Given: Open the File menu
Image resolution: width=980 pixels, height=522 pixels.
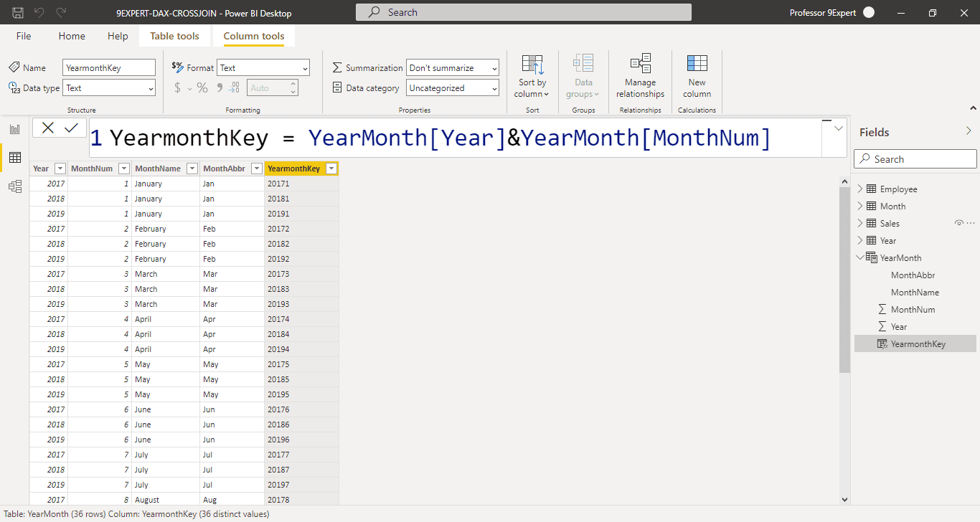Looking at the screenshot, I should pyautogui.click(x=23, y=36).
